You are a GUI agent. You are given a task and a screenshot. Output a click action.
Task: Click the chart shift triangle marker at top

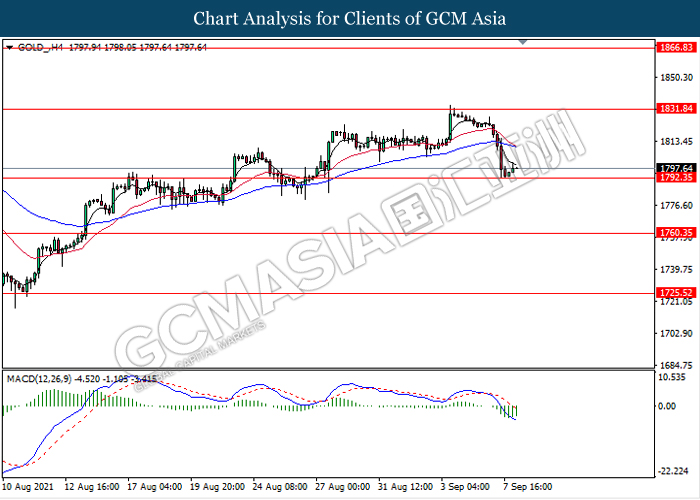click(x=523, y=42)
